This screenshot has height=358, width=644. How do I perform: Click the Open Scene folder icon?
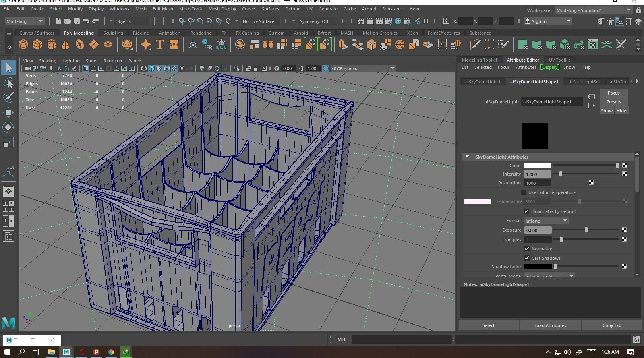coord(67,21)
